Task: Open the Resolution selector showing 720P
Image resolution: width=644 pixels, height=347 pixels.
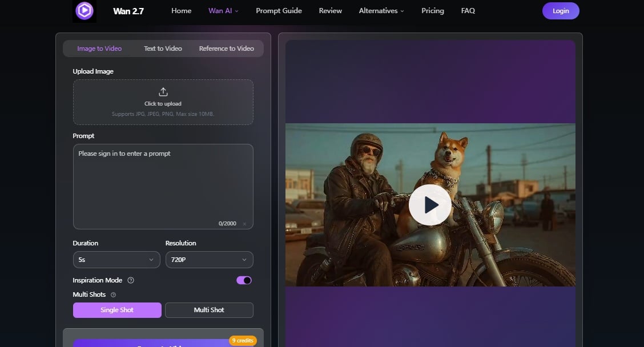Action: [x=209, y=260]
